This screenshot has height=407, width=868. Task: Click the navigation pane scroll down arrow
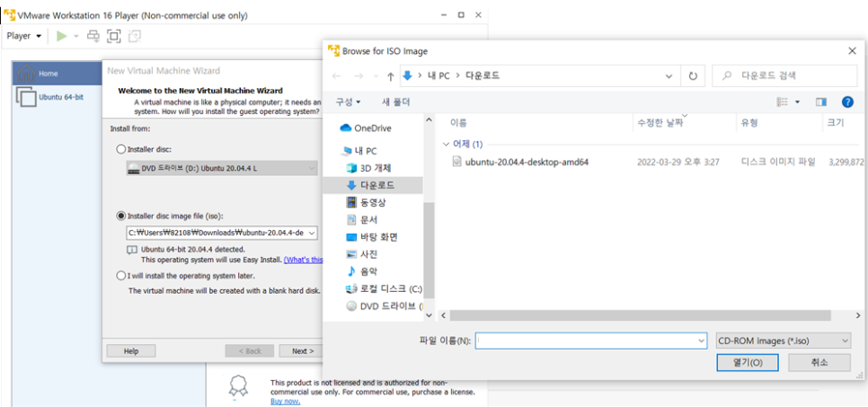tap(429, 314)
